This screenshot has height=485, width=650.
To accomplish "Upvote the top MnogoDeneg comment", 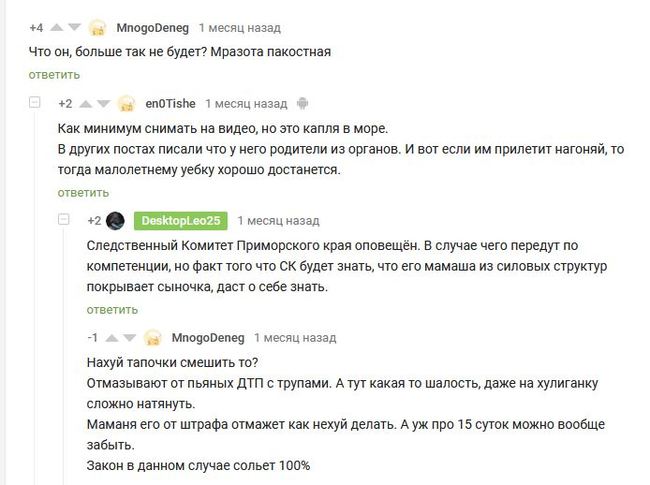I will point(56,28).
